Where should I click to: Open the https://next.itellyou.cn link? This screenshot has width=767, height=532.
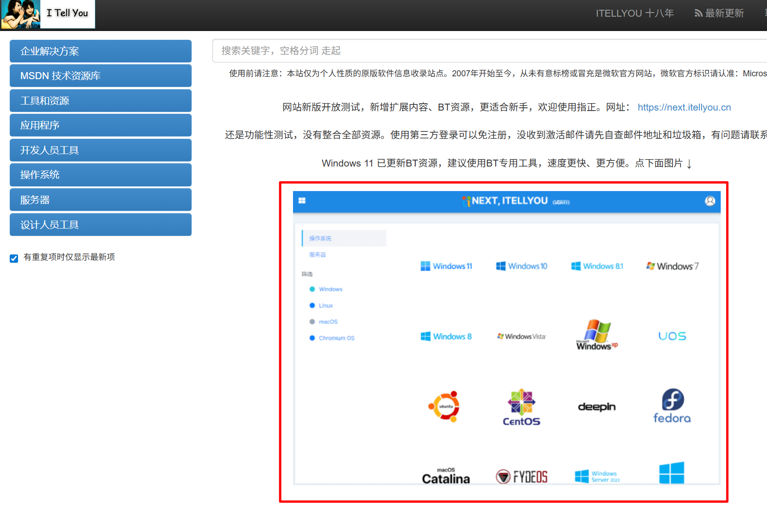click(x=684, y=107)
